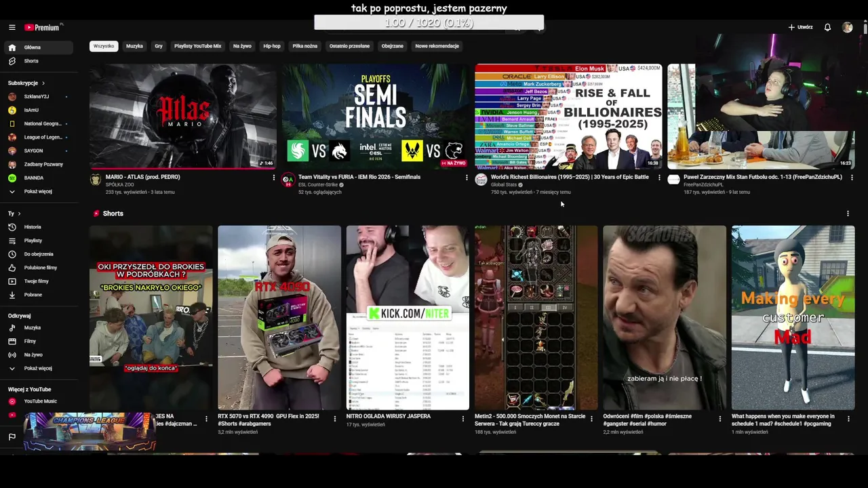Open Historia in the sidebar
This screenshot has height=488, width=868.
37,227
